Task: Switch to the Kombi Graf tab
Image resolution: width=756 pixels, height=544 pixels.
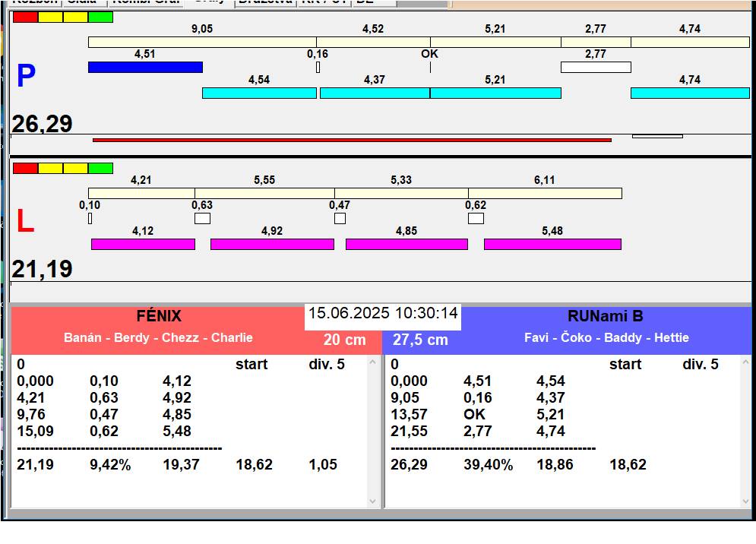Action: coord(146,2)
